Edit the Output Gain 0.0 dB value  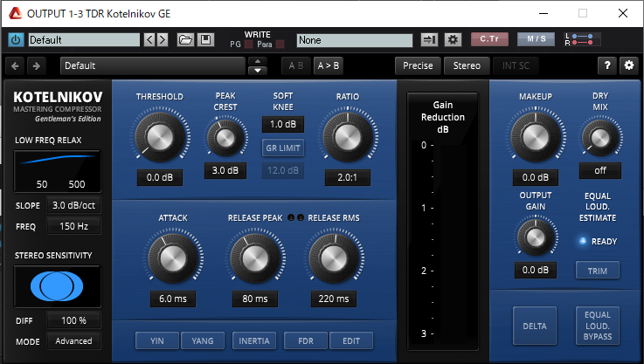(535, 270)
